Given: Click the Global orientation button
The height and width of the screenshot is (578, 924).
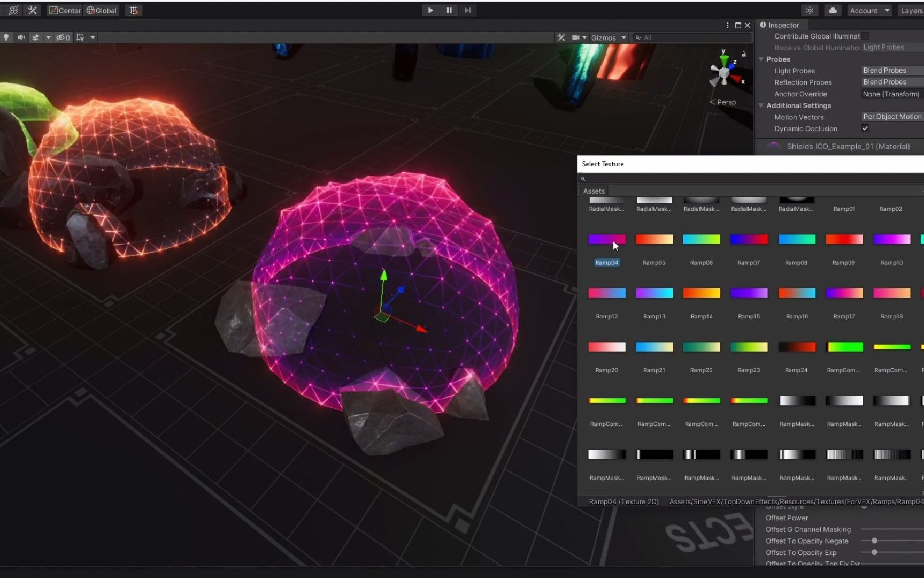Looking at the screenshot, I should tap(102, 10).
